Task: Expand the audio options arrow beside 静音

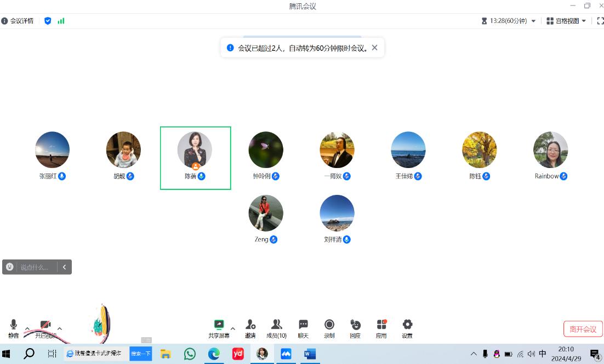Action: 27,328
